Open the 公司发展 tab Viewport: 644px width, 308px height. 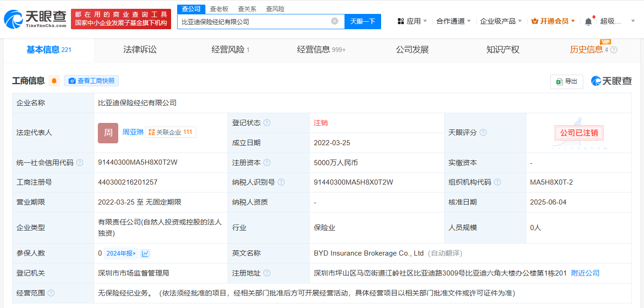tap(412, 50)
